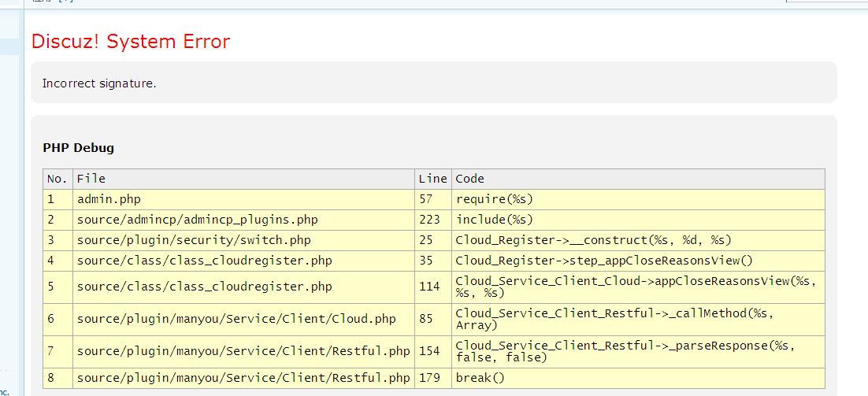Select line number 114
This screenshot has height=396, width=868.
point(433,287)
